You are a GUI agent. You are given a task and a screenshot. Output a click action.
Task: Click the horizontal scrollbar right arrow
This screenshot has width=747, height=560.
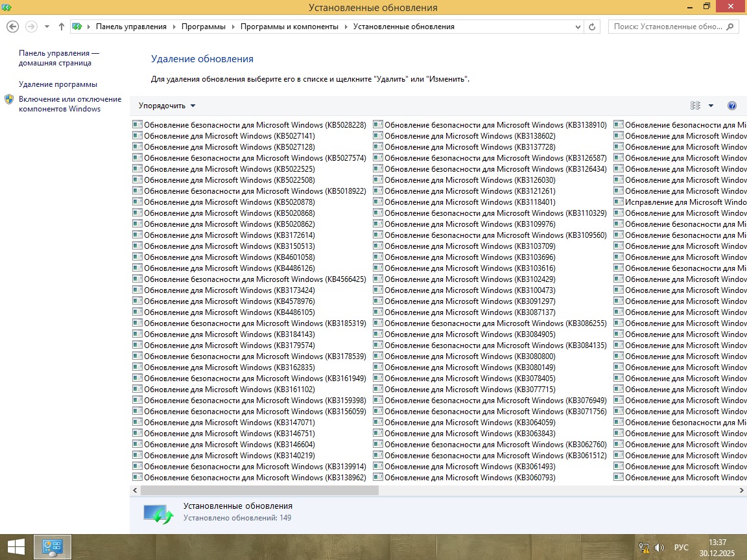(x=742, y=491)
